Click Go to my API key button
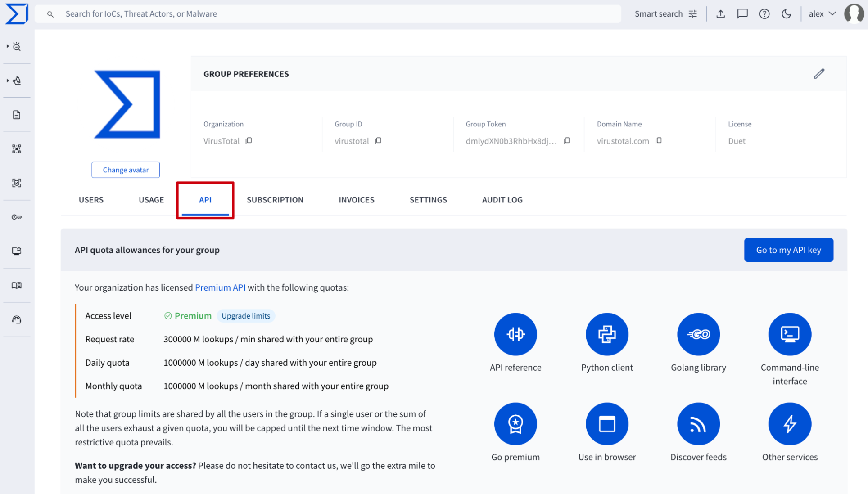 [788, 250]
